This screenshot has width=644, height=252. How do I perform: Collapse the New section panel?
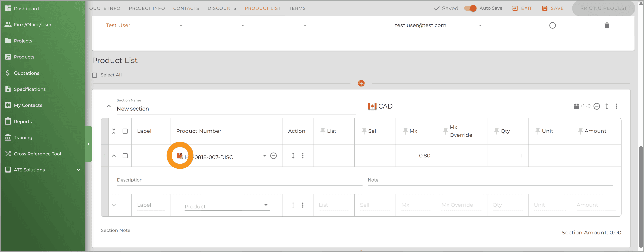click(109, 106)
